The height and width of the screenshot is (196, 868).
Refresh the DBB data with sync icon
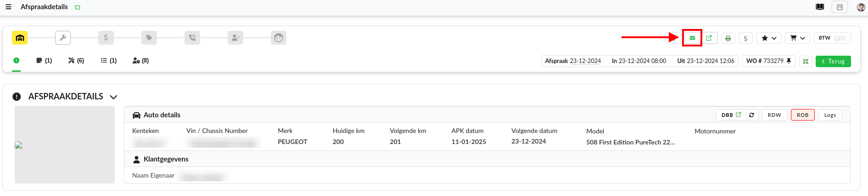751,115
